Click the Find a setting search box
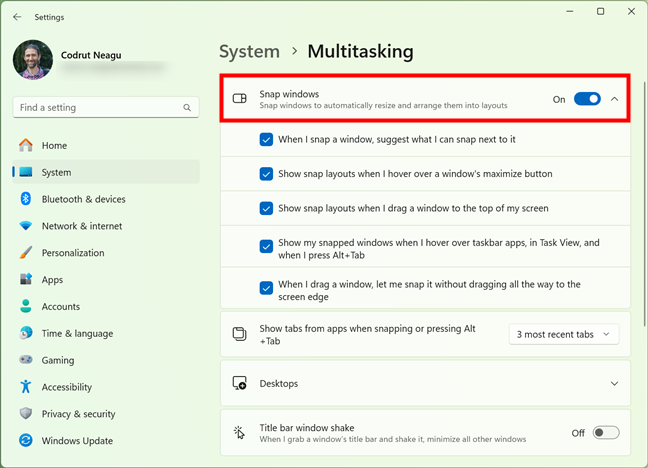This screenshot has width=648, height=468. 106,107
